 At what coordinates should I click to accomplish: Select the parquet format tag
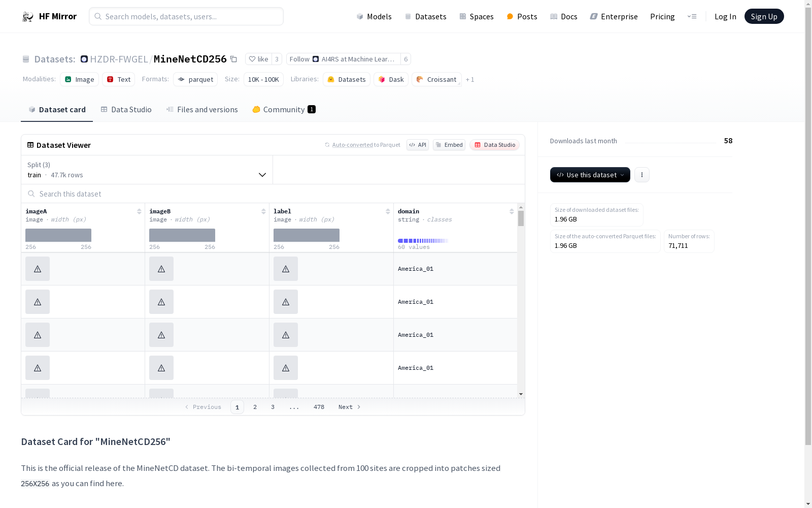195,79
